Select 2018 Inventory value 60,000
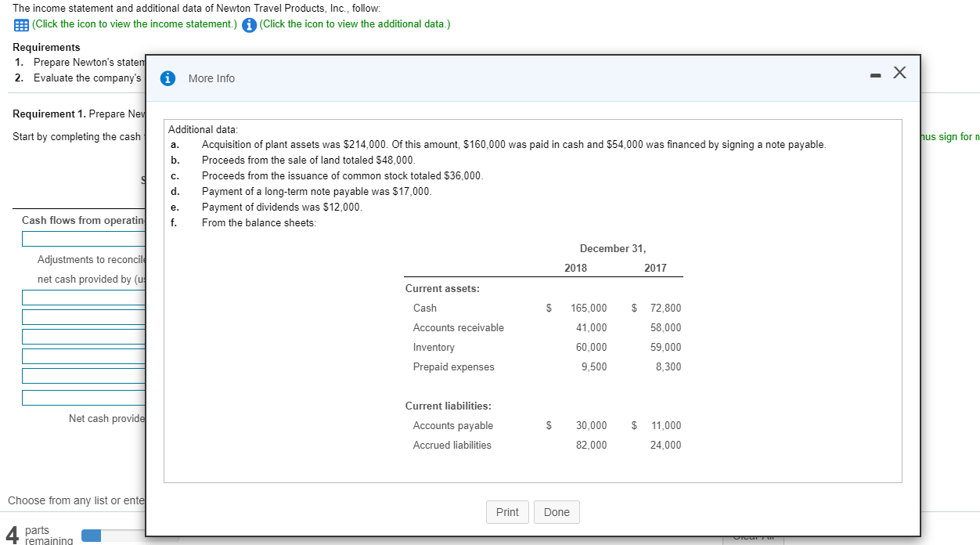 pyautogui.click(x=592, y=348)
